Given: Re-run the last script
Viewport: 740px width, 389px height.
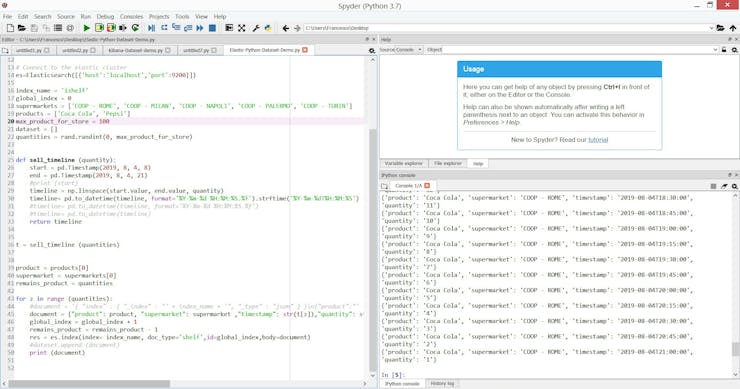Looking at the screenshot, I should (135, 28).
